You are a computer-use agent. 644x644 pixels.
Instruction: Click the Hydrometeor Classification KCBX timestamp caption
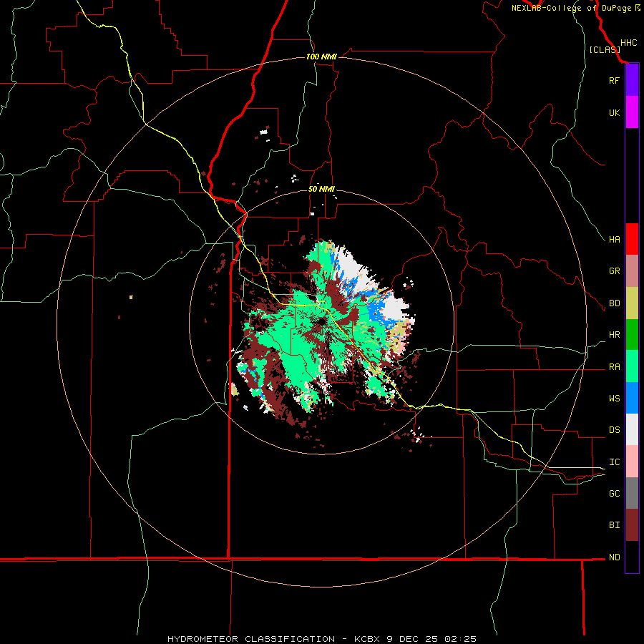coord(322,639)
